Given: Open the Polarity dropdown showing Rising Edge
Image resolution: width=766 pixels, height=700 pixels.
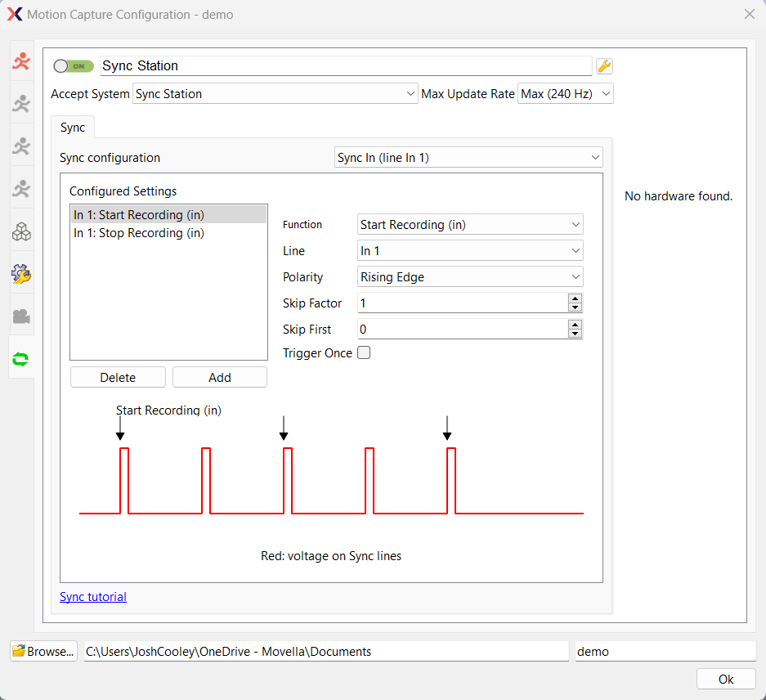Looking at the screenshot, I should (x=470, y=276).
